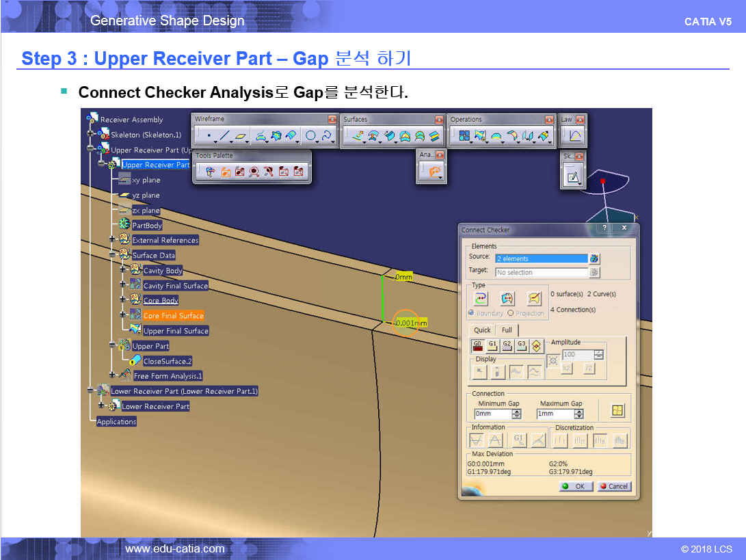Toggle the G3 continuity option
The width and height of the screenshot is (746, 560).
pos(522,345)
